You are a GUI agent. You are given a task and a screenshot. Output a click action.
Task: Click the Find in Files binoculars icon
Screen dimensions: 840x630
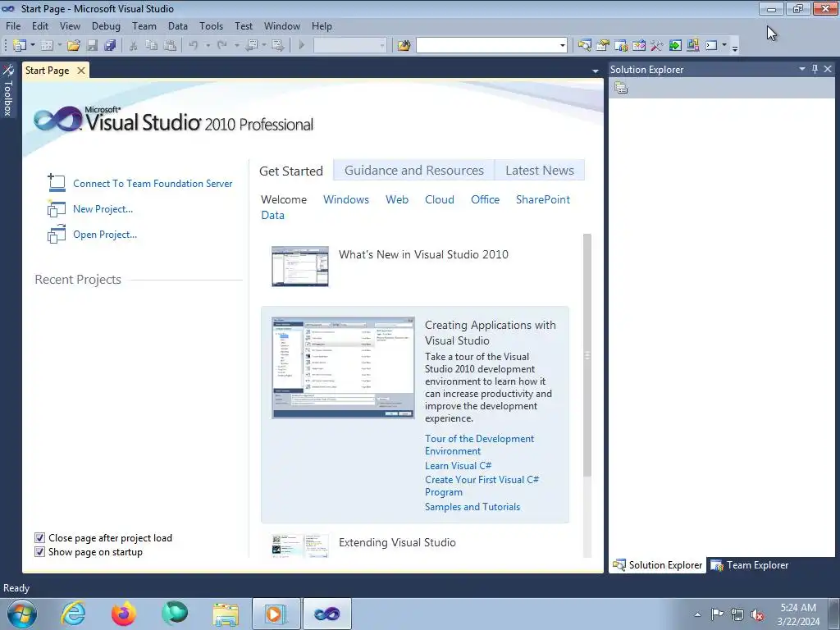coord(404,46)
